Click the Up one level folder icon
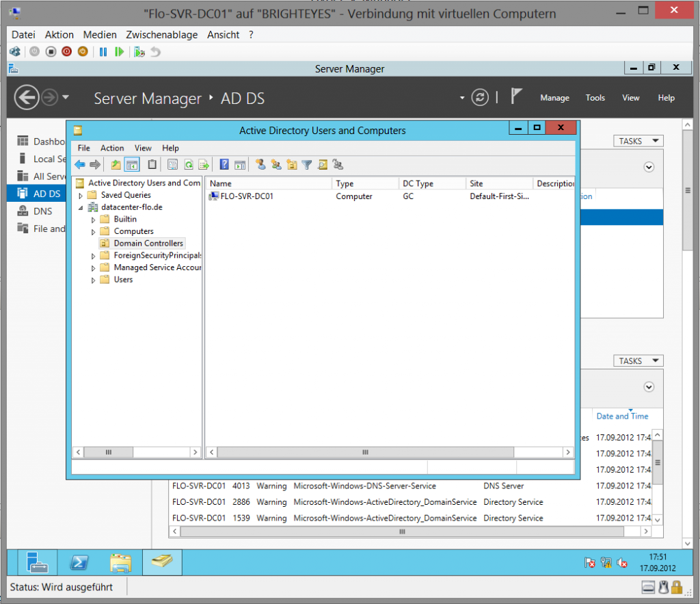Viewport: 700px width, 604px height. (116, 165)
